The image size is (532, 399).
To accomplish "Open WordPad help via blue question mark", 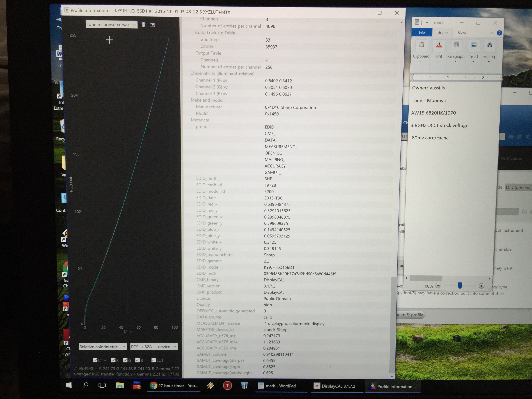I will (x=499, y=33).
